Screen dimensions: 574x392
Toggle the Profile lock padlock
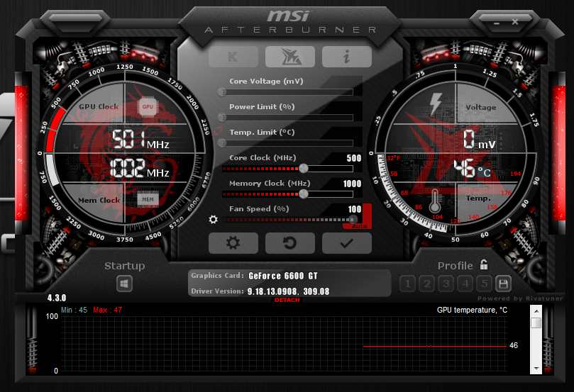[x=484, y=264]
